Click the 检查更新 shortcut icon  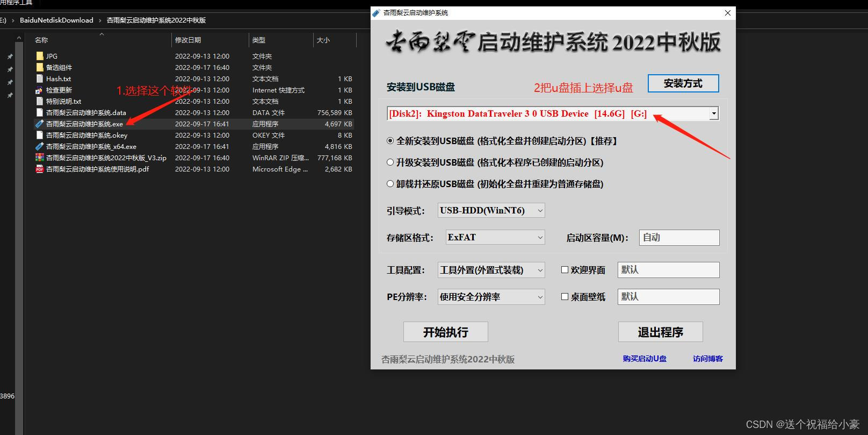[x=39, y=90]
